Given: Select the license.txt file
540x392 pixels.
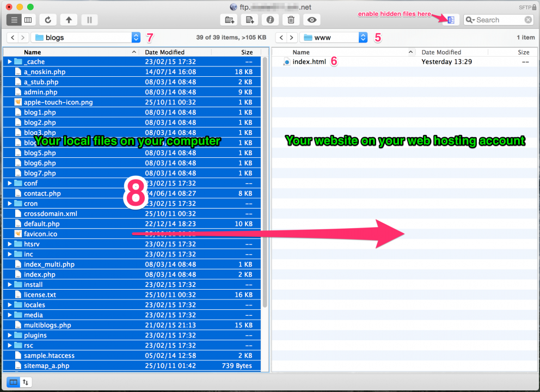Looking at the screenshot, I should pyautogui.click(x=132, y=295).
